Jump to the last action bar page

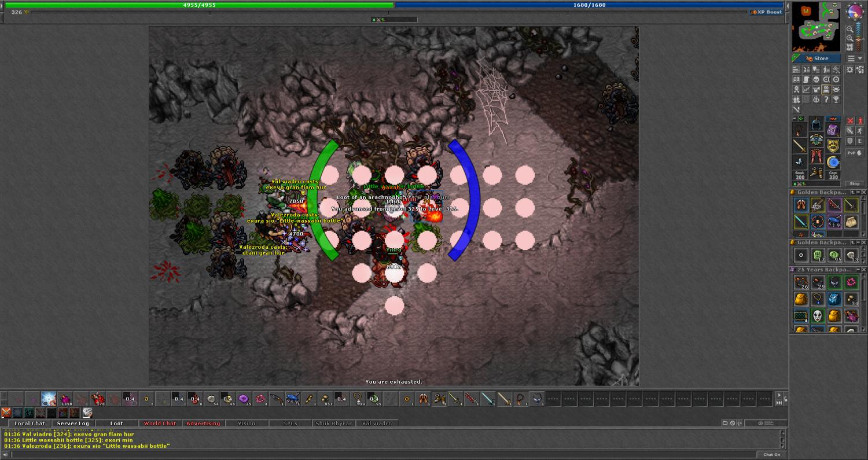779,403
